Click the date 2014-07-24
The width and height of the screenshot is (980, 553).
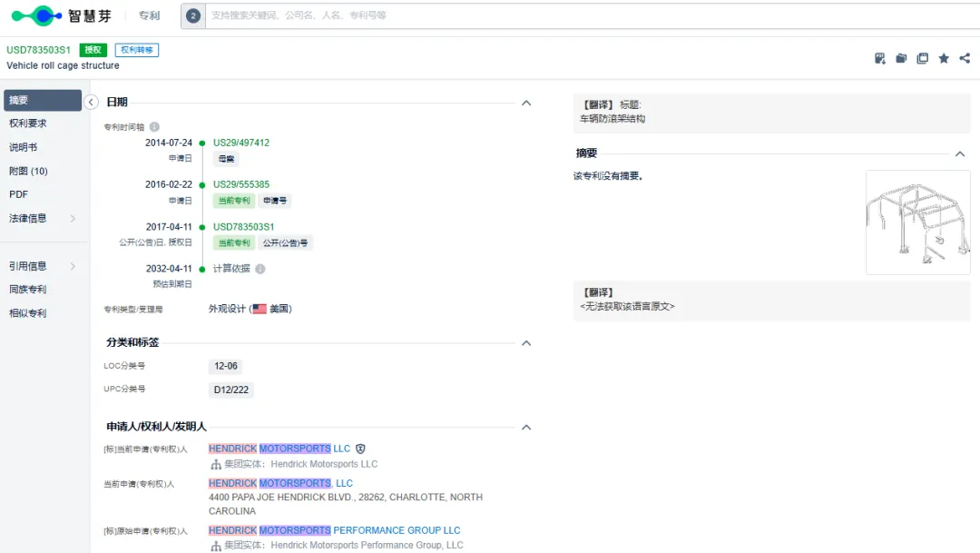pyautogui.click(x=169, y=143)
